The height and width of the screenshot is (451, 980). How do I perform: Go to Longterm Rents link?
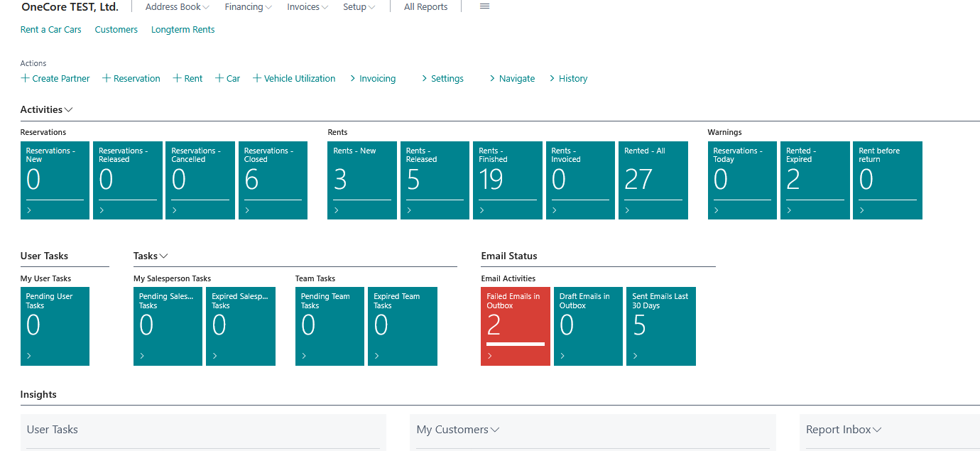(183, 30)
